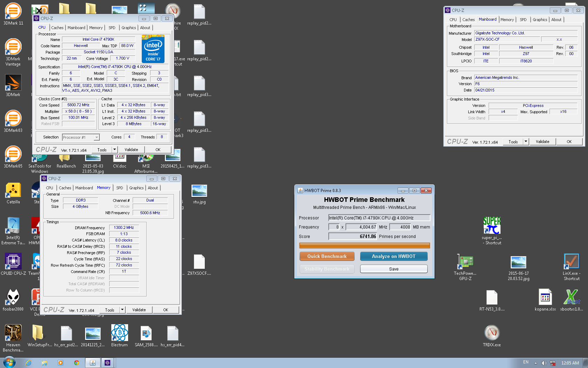Open the volume control in system tray
This screenshot has height=368, width=588.
(544, 363)
